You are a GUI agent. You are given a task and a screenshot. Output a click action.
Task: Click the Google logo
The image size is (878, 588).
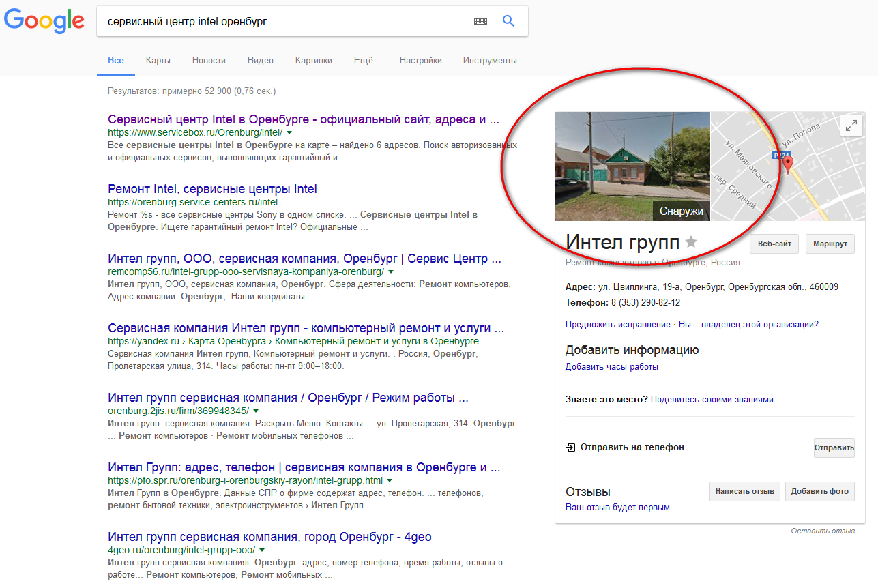44,21
